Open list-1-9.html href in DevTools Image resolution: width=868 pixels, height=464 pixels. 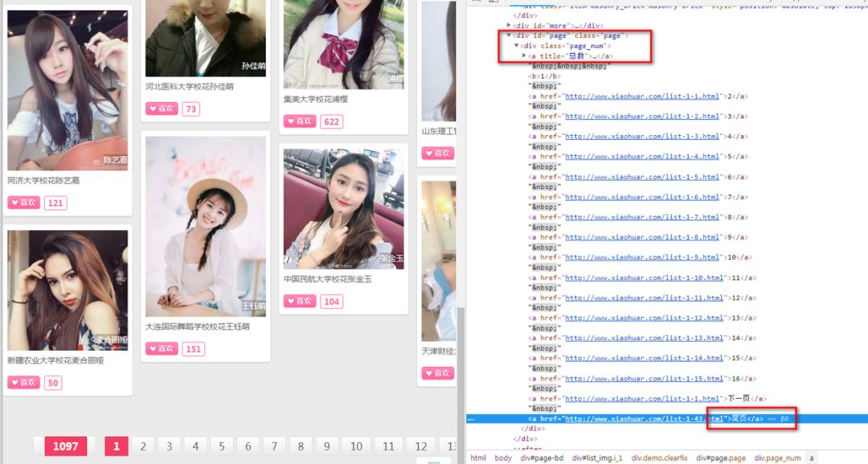click(x=642, y=257)
